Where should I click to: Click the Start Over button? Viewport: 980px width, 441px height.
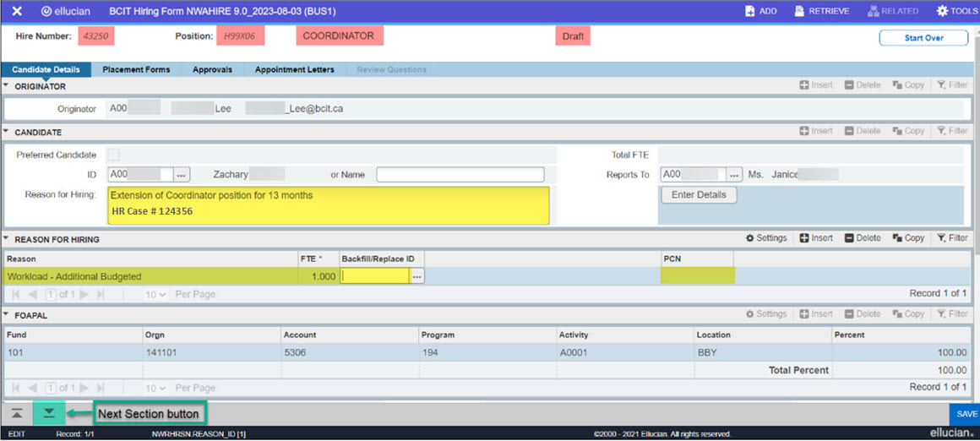(923, 37)
